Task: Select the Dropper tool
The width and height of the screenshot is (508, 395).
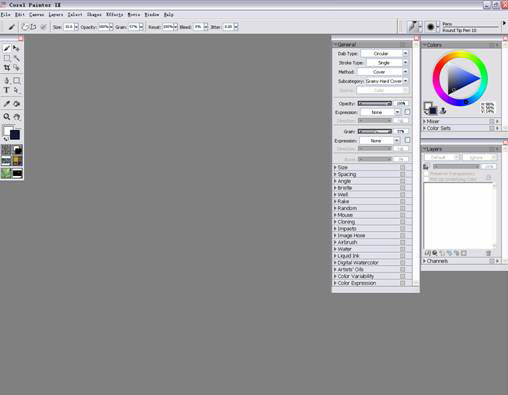Action: (x=6, y=104)
